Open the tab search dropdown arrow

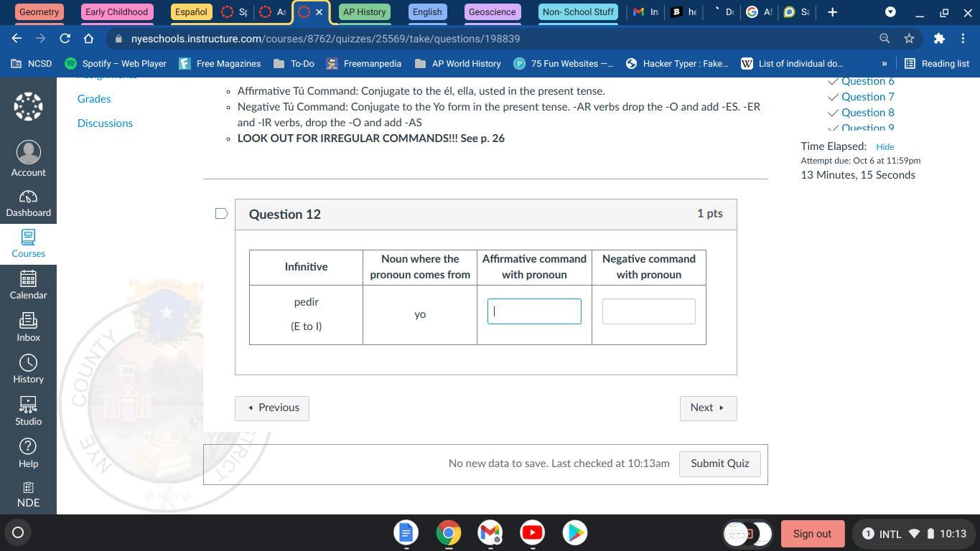[x=890, y=12]
